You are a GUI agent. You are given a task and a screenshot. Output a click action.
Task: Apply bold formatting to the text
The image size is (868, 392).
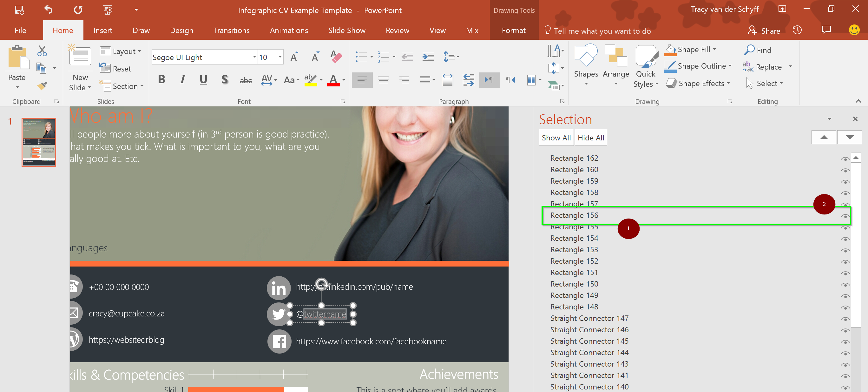click(x=161, y=80)
